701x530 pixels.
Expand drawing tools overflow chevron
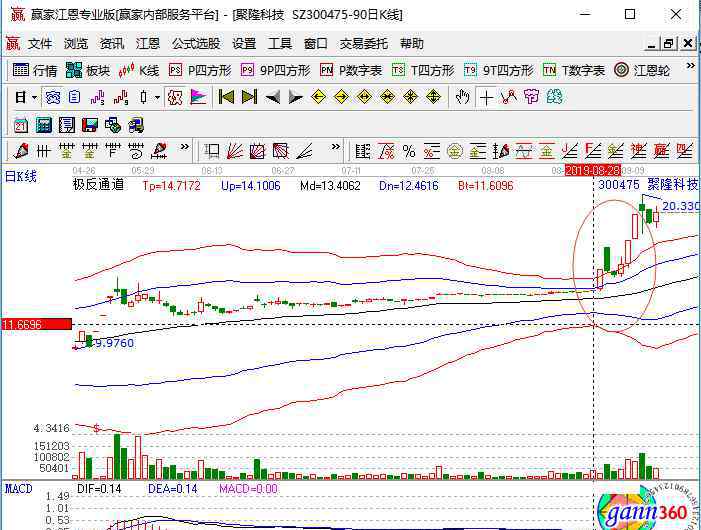click(185, 147)
